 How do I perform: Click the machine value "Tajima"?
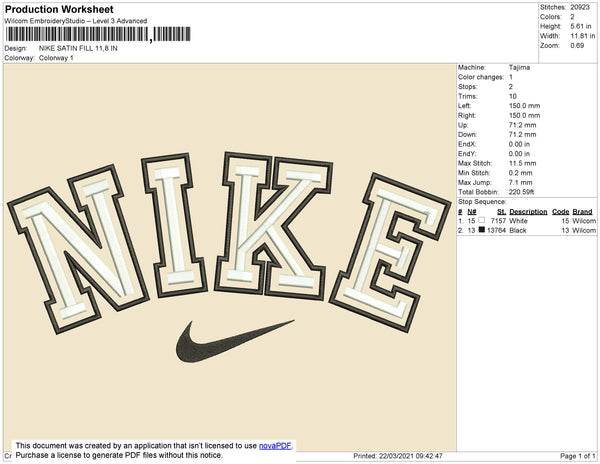[x=519, y=67]
